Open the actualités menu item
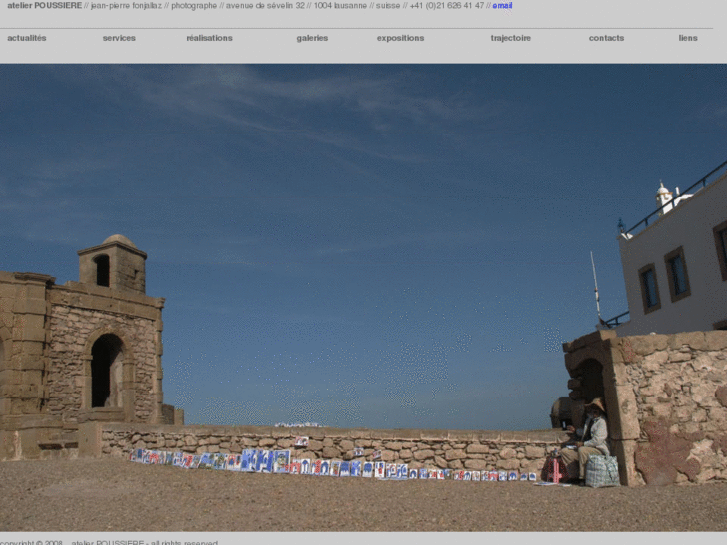 [27, 38]
